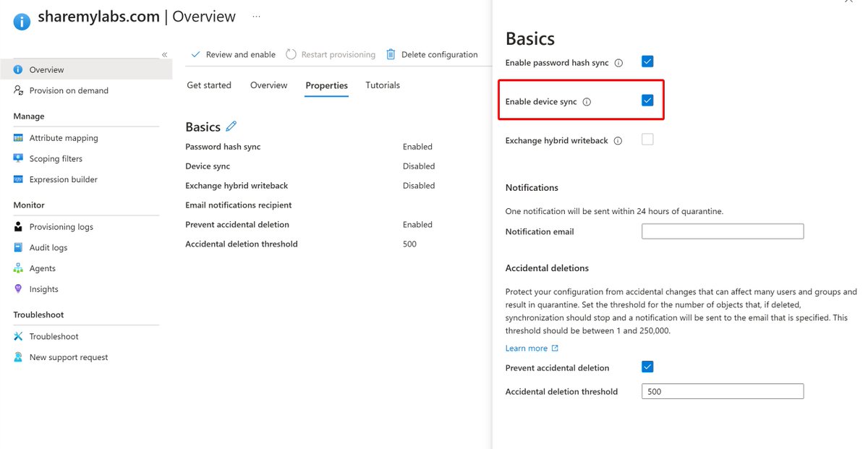This screenshot has width=868, height=449.
Task: Click the Provision on demand person icon
Action: click(18, 90)
